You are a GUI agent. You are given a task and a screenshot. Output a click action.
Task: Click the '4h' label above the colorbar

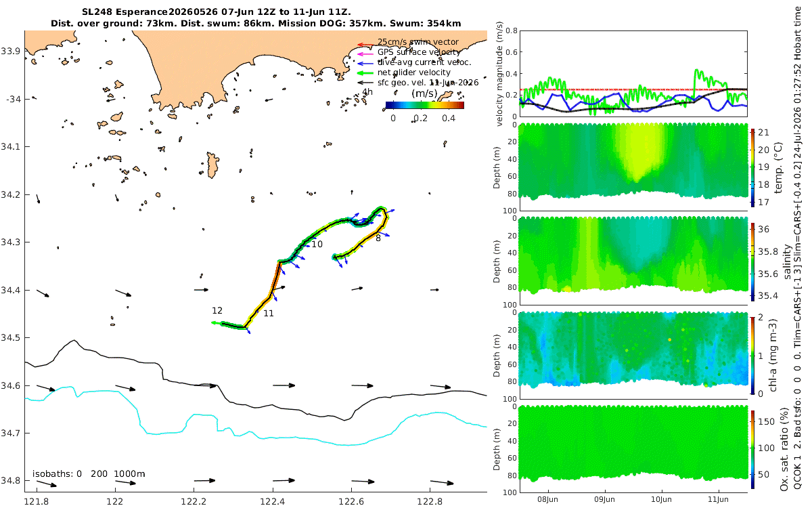[x=367, y=92]
